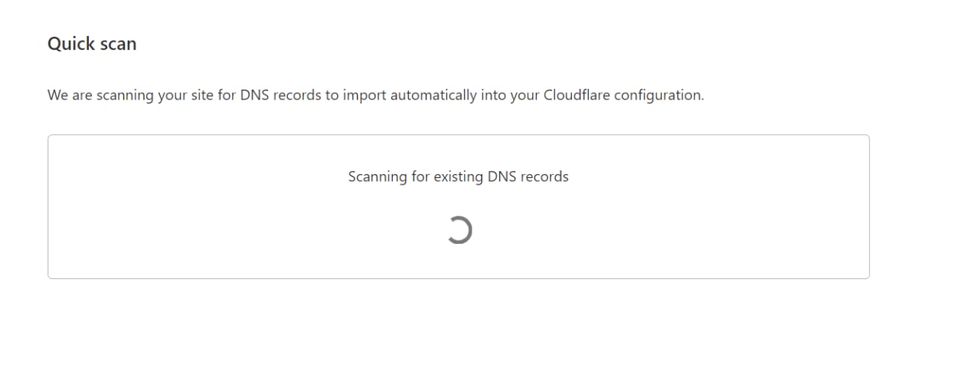Image resolution: width=980 pixels, height=368 pixels.
Task: Click the Quick scan heading
Action: (92, 44)
